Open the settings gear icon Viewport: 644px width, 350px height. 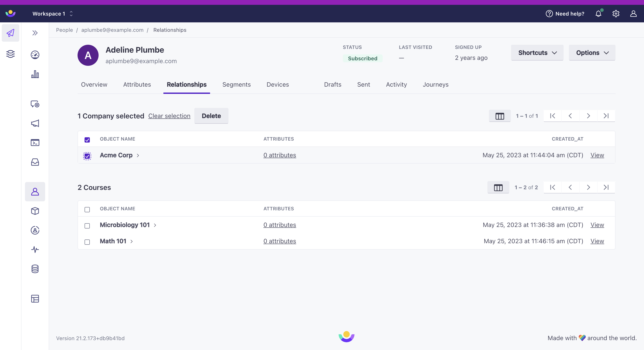pos(616,14)
